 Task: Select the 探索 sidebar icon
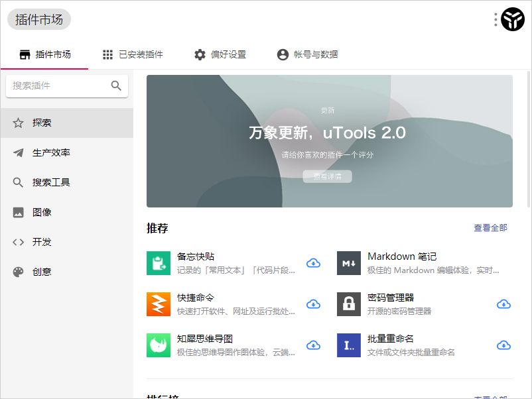18,123
